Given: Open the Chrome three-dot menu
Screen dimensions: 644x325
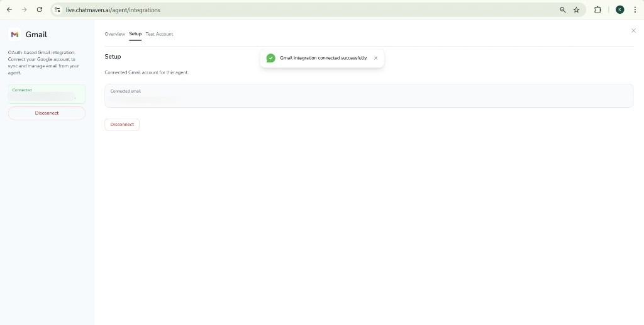Looking at the screenshot, I should point(635,10).
